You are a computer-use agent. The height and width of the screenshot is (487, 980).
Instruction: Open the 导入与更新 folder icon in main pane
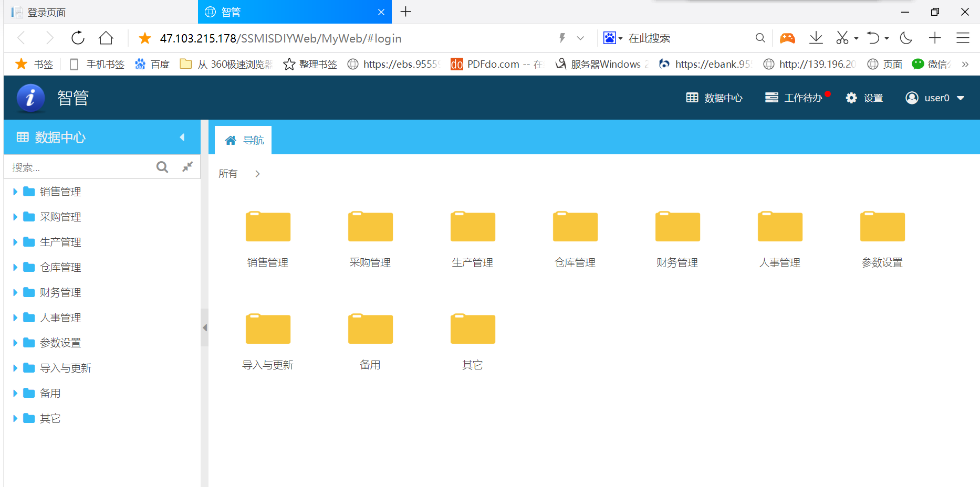(268, 329)
